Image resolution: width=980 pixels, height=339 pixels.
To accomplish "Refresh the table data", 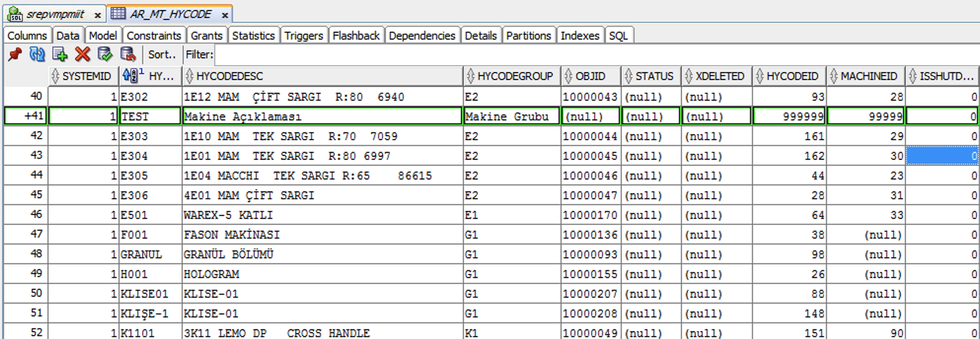I will 37,54.
